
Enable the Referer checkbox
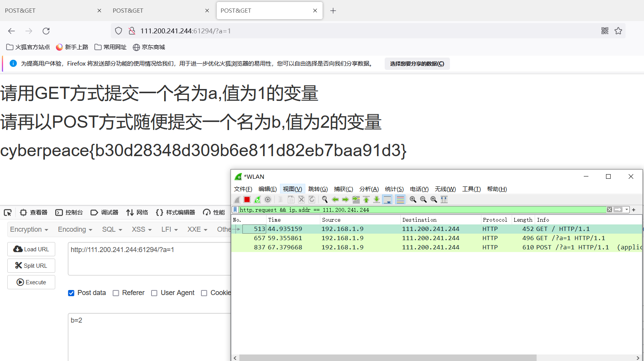(116, 293)
